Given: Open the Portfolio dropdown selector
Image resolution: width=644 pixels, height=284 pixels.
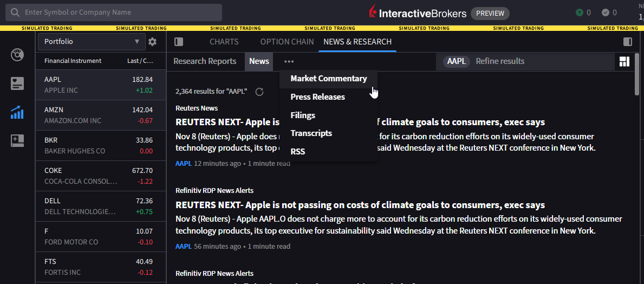Looking at the screenshot, I should (x=92, y=42).
